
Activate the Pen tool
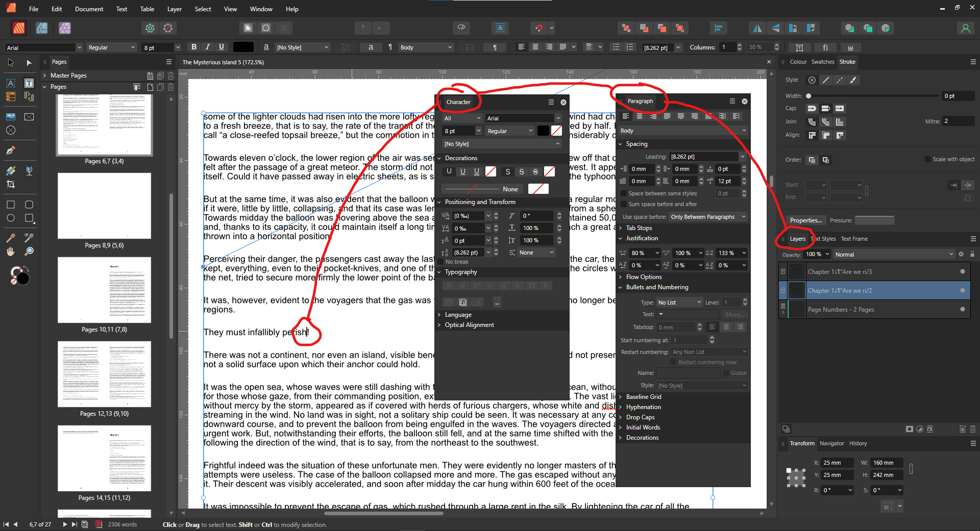pos(11,150)
